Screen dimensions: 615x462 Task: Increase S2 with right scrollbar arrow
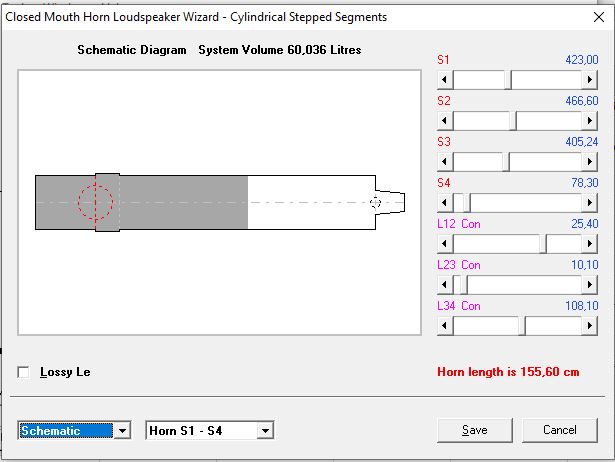click(590, 121)
